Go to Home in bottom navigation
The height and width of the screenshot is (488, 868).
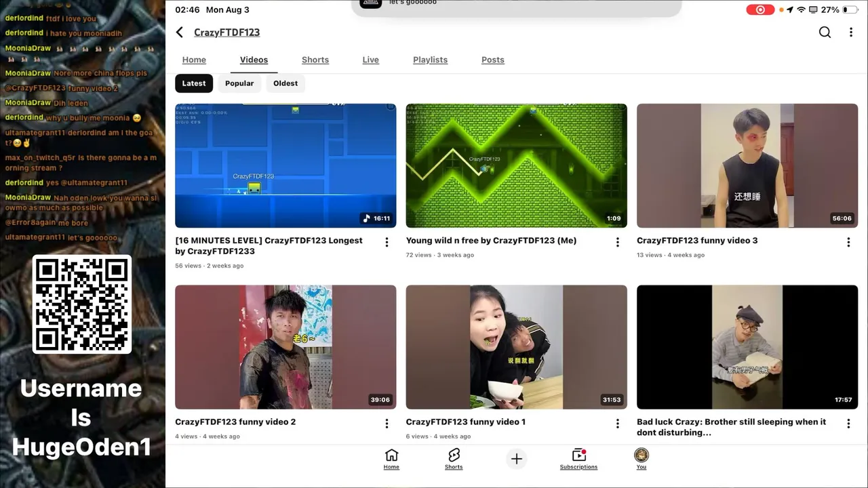(391, 459)
